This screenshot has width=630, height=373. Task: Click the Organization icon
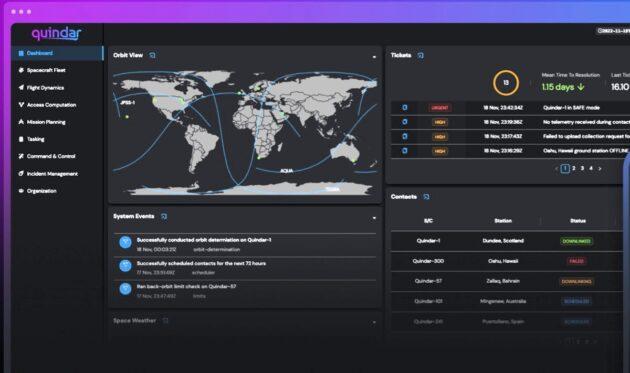click(21, 191)
